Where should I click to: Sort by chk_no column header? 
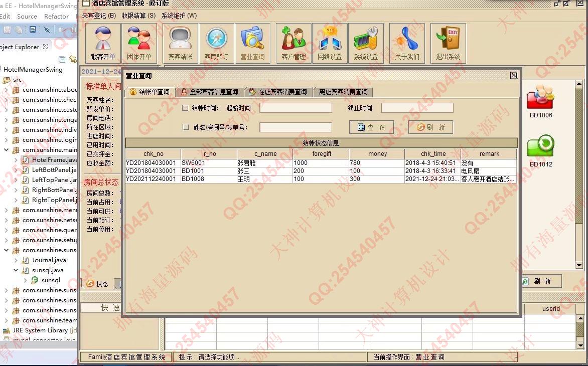154,154
